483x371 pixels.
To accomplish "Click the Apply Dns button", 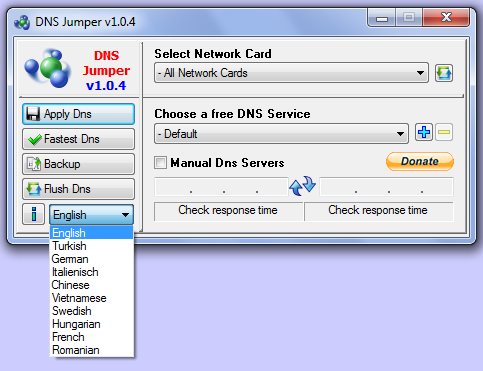I will 78,114.
